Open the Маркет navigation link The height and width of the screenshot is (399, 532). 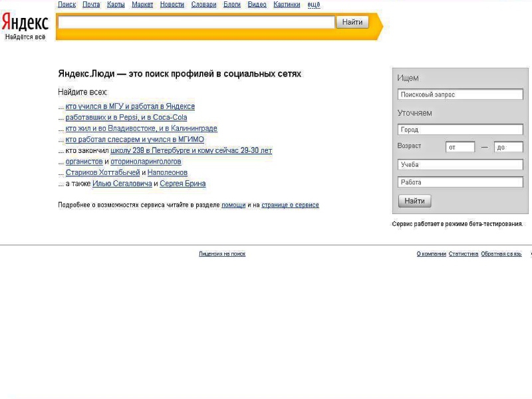click(142, 5)
